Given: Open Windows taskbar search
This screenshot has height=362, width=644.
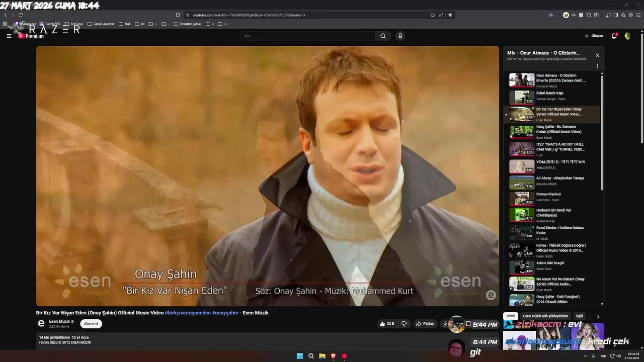Looking at the screenshot, I should coord(311,356).
